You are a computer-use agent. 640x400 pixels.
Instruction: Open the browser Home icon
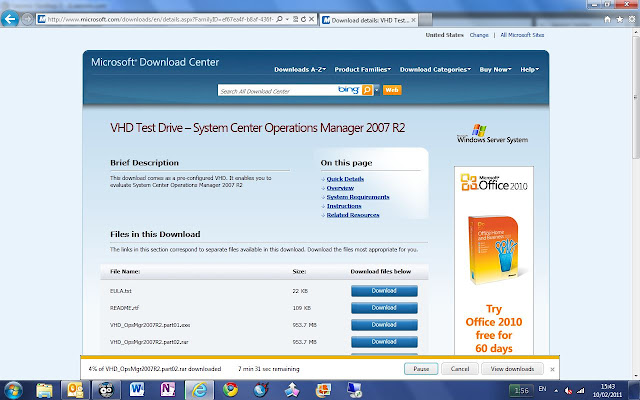[607, 19]
